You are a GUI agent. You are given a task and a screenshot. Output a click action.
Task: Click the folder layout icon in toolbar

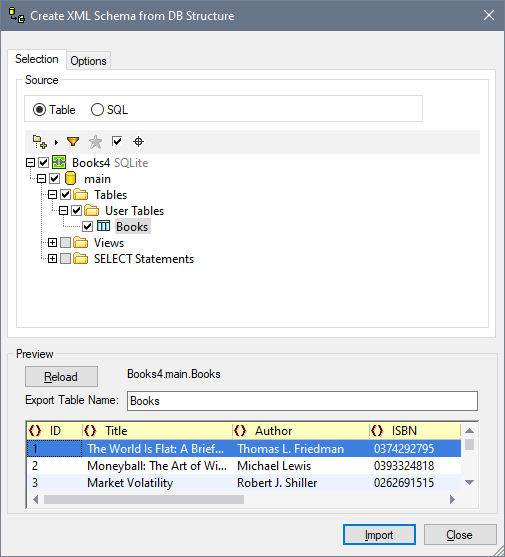40,142
